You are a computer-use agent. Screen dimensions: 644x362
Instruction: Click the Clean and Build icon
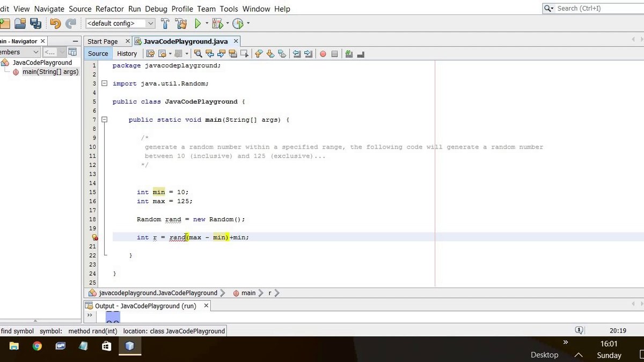pos(181,23)
